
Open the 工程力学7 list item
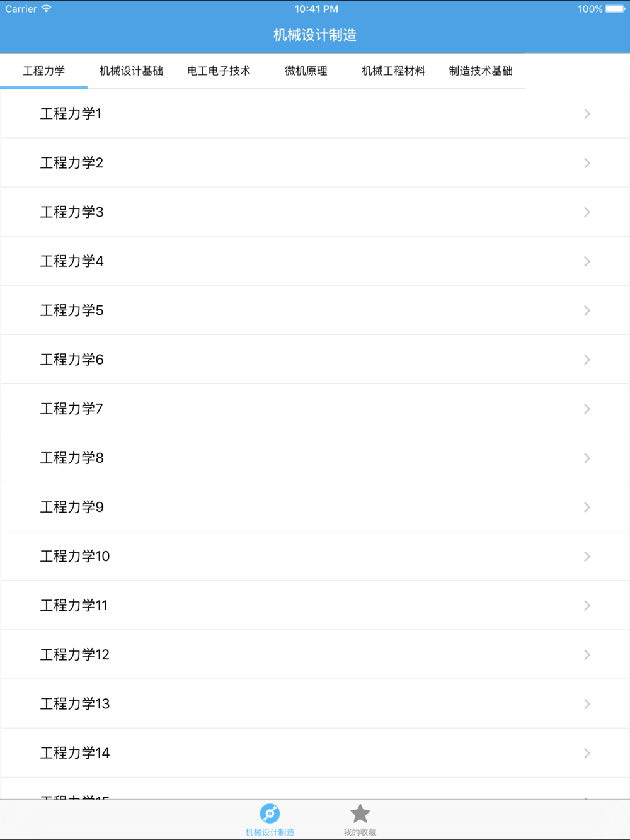315,409
